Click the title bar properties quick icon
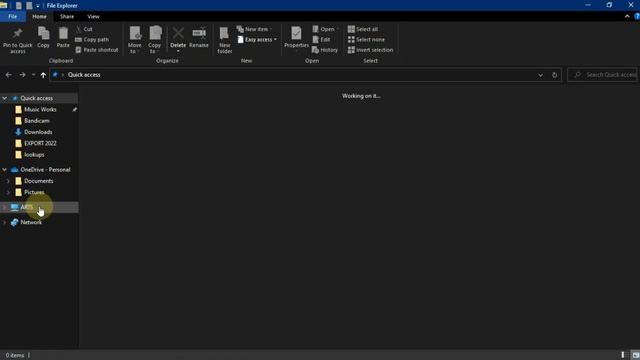 [x=18, y=6]
